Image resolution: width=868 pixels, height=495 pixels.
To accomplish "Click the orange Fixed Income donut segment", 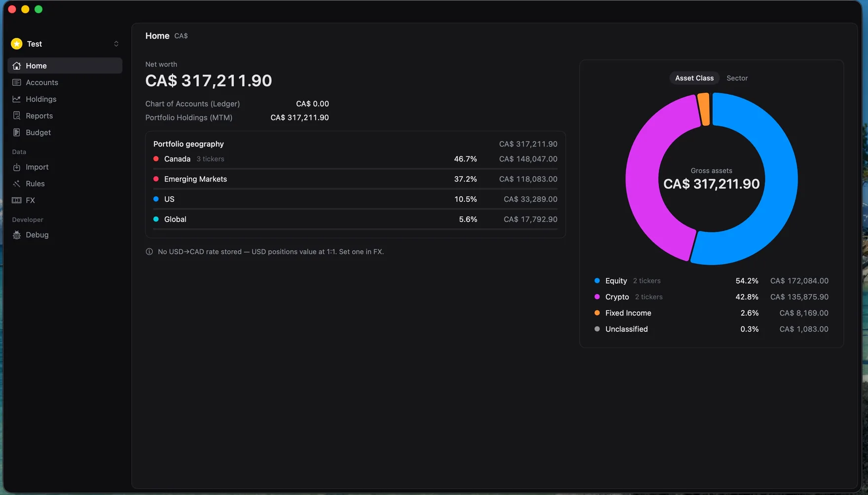I will point(704,109).
